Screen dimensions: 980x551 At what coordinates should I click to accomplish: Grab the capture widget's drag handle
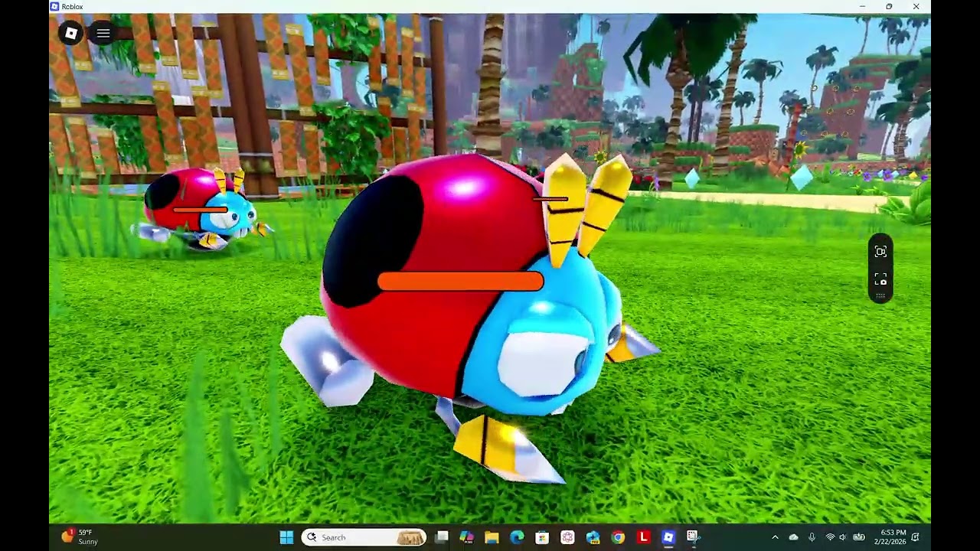click(x=880, y=296)
